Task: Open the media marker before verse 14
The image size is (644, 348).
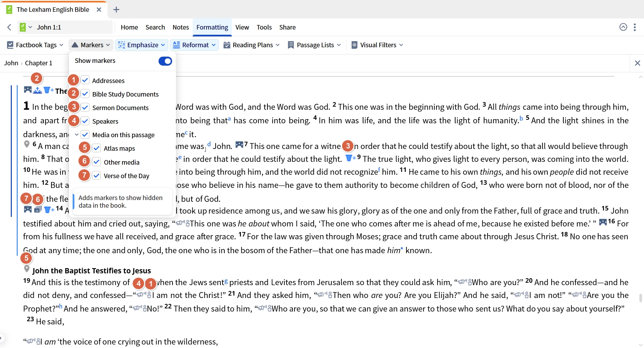Action: click(x=27, y=209)
